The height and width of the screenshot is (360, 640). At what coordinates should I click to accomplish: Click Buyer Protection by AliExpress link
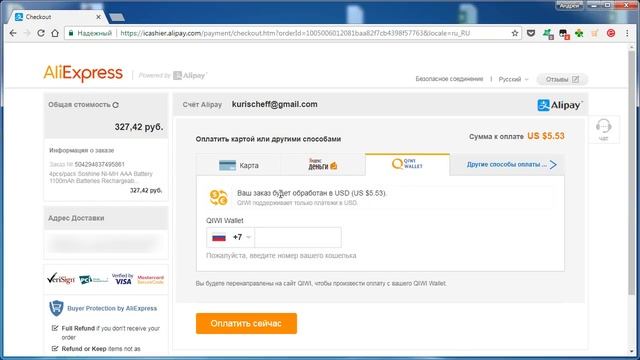coord(112,308)
